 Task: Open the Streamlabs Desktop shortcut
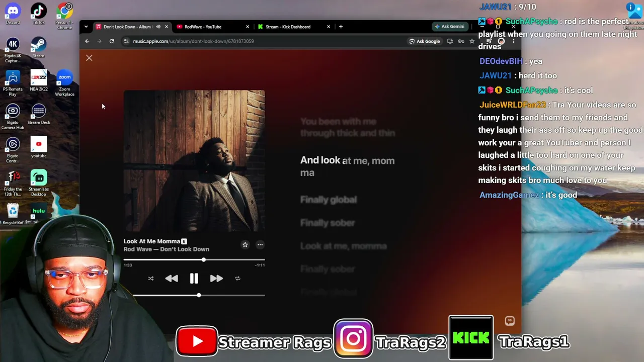[x=39, y=183]
